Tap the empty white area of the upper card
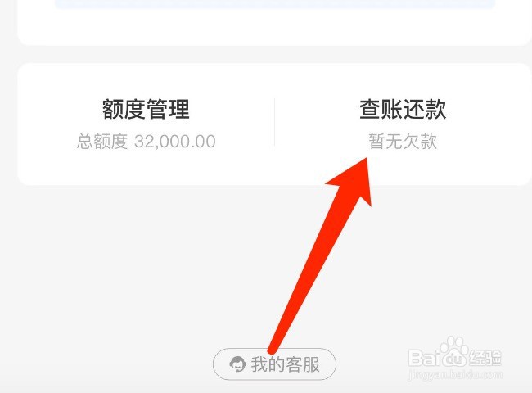The image size is (532, 393). coord(275,27)
